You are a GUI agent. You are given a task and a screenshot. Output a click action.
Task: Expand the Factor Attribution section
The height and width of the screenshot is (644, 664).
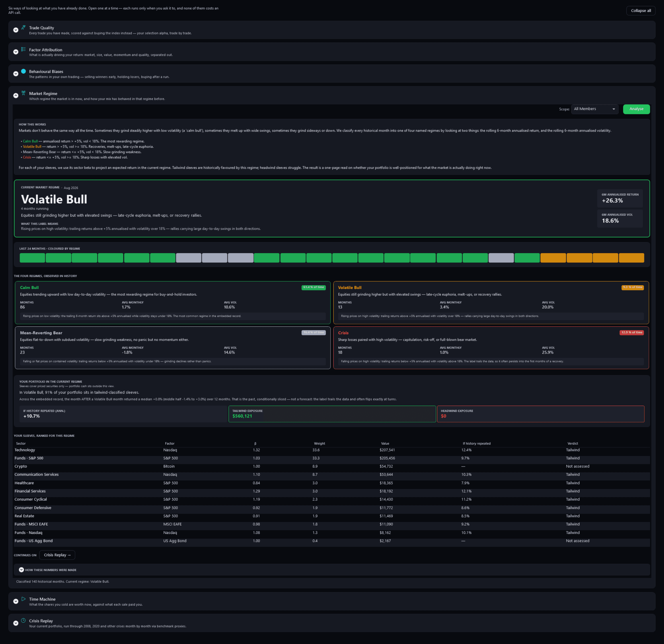click(x=16, y=52)
